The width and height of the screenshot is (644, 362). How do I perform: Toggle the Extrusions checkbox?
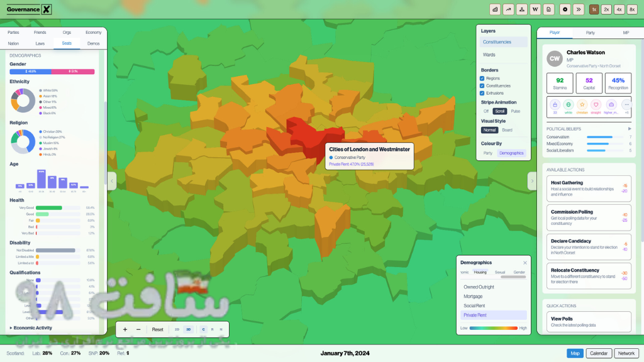point(482,93)
